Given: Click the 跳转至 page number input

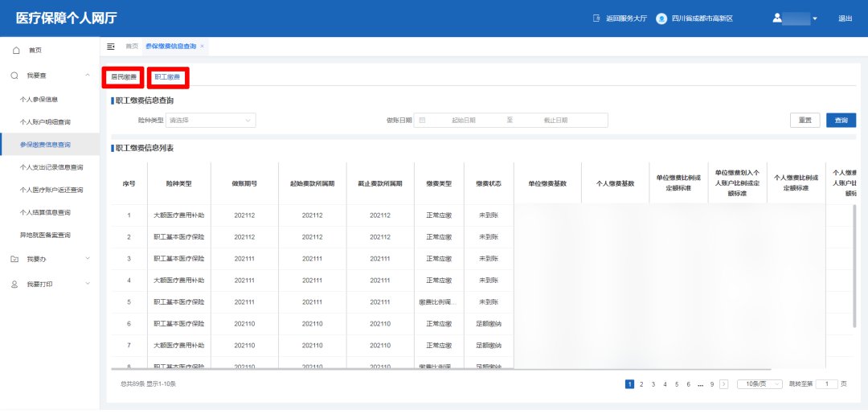Looking at the screenshot, I should coord(826,384).
